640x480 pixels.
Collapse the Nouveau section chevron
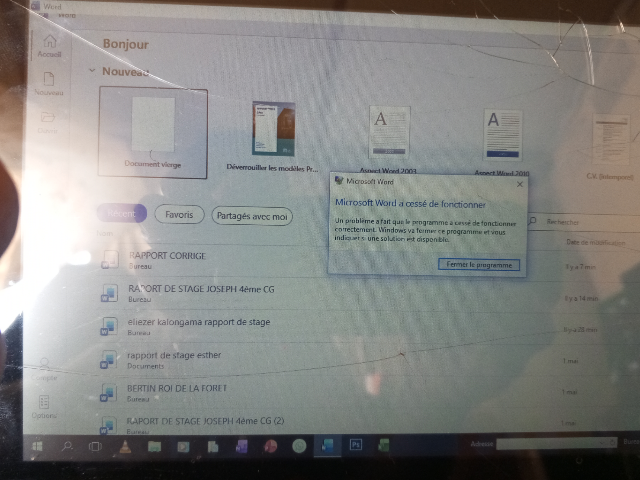pyautogui.click(x=92, y=71)
